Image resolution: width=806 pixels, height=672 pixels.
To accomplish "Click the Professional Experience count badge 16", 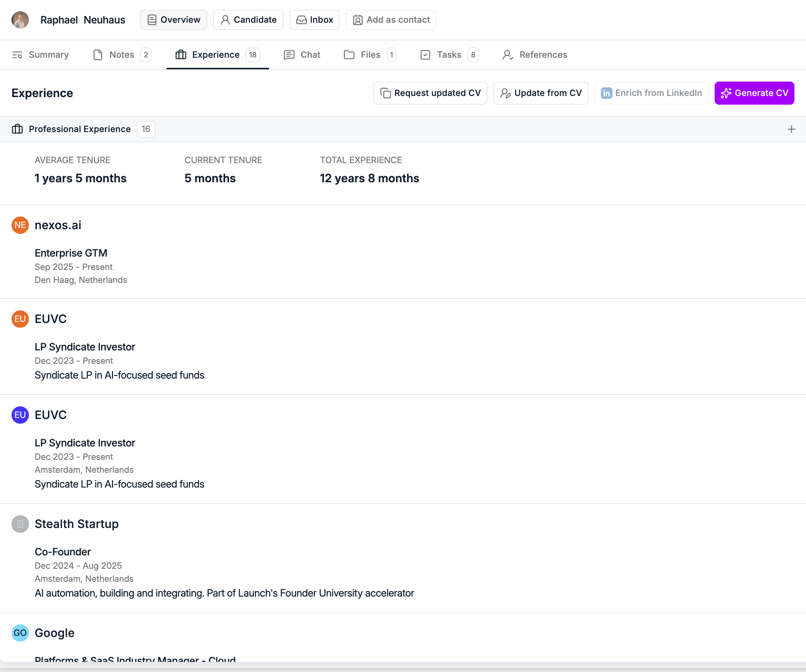I will [146, 129].
